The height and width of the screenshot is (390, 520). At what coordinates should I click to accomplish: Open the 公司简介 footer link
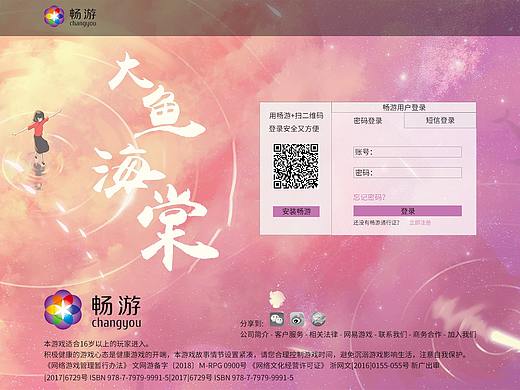[254, 334]
